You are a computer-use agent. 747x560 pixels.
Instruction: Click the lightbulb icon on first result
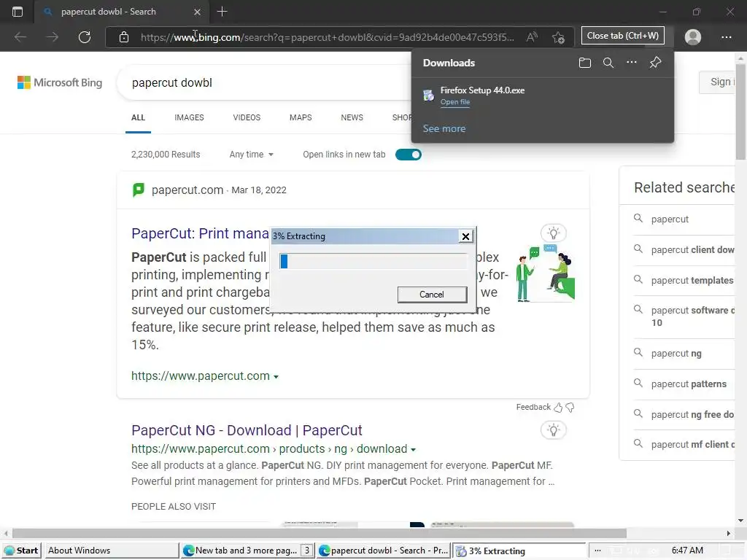[554, 233]
